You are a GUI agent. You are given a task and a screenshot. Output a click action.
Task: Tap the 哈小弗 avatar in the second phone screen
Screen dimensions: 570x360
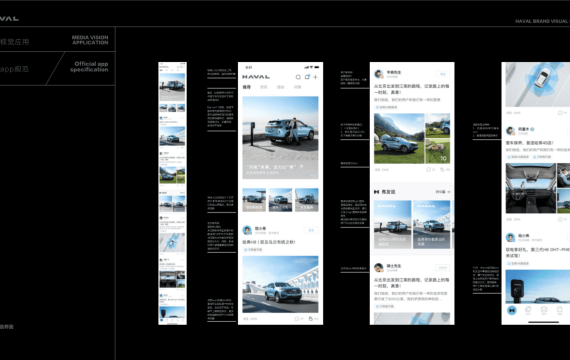click(x=247, y=230)
